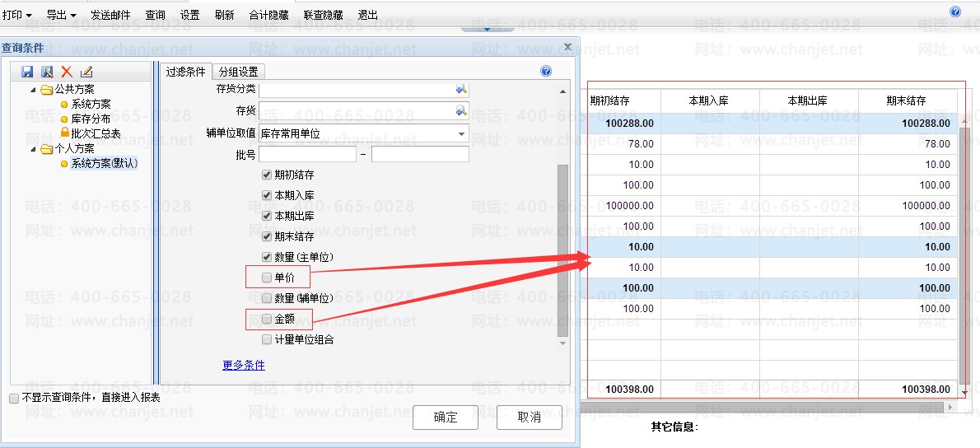Open the lookup icon in 存货 field
Screen dimensions: 980x448
coord(461,110)
